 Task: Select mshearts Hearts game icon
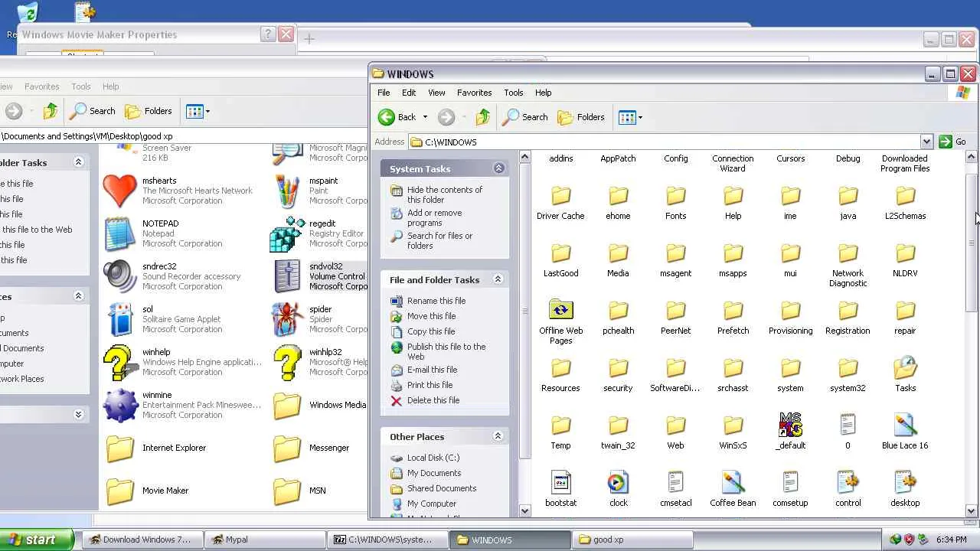120,191
